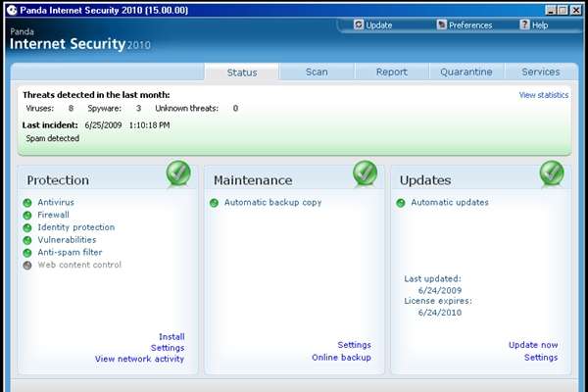
Task: Click green status dot beside Antivirus
Action: [x=27, y=203]
